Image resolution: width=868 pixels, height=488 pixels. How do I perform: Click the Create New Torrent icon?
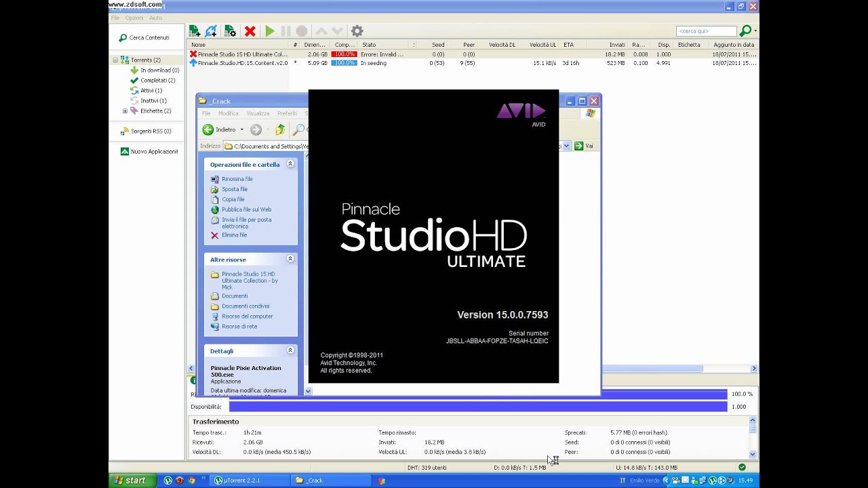230,31
